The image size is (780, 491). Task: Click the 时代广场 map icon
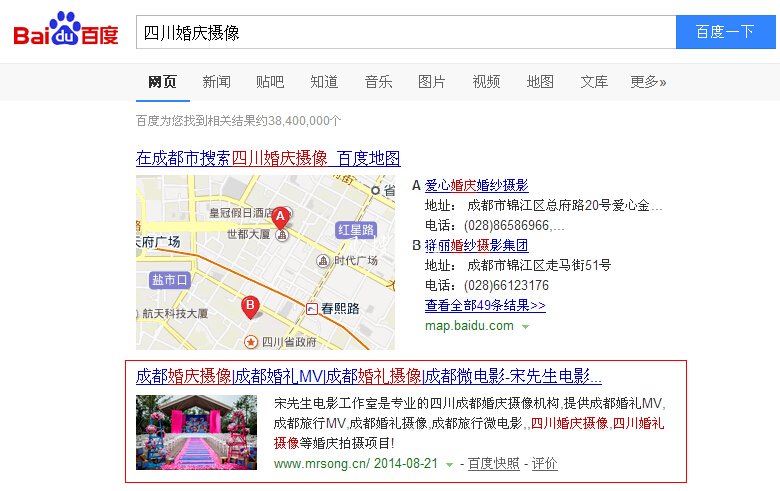[x=323, y=261]
